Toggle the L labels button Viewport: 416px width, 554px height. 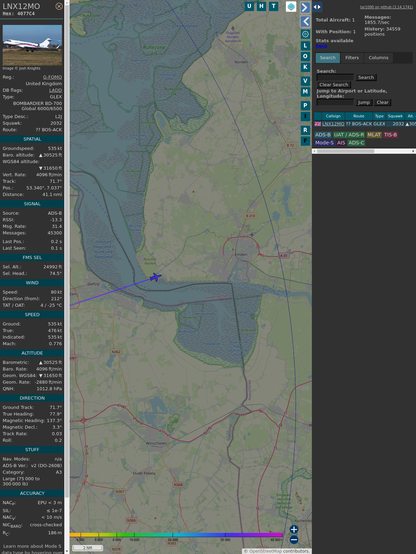point(305,46)
